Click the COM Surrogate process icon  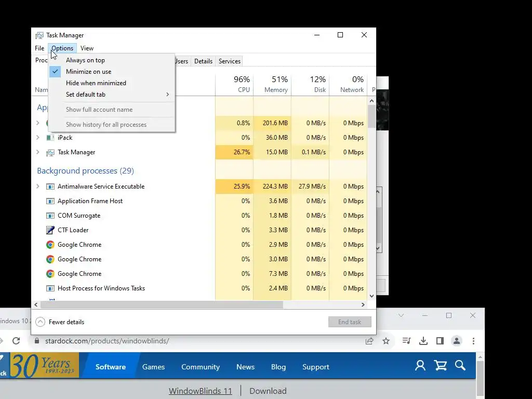(x=50, y=216)
